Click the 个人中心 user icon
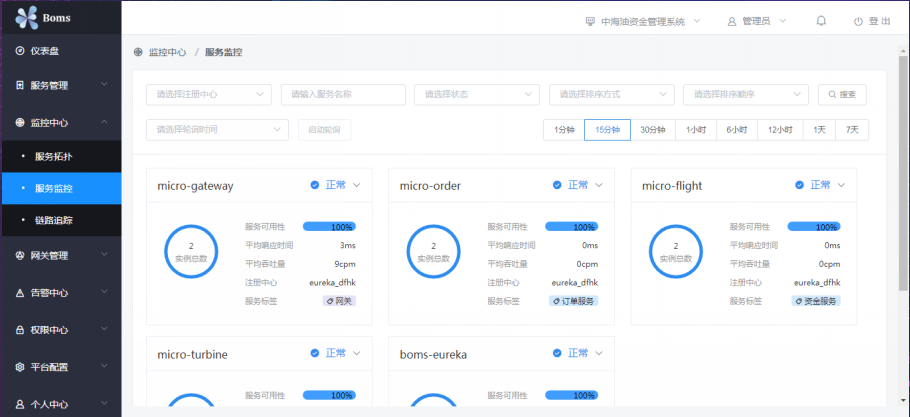Screen dimensions: 910x417 coord(20,404)
